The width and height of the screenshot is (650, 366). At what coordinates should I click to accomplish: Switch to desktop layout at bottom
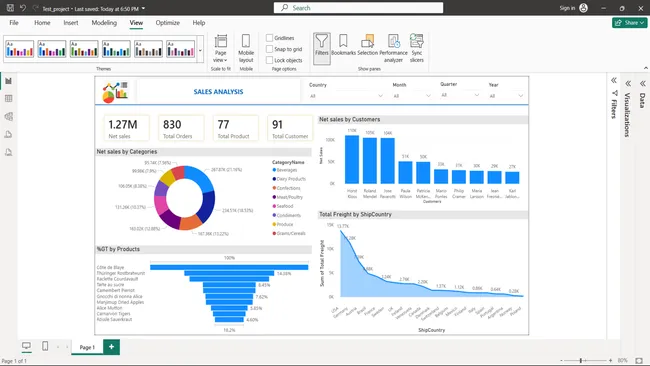click(26, 346)
